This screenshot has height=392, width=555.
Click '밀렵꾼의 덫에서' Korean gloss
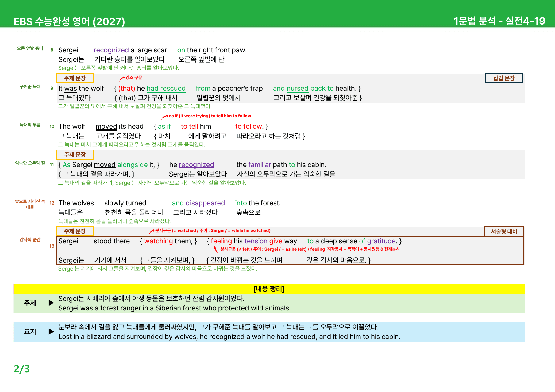click(x=218, y=98)
